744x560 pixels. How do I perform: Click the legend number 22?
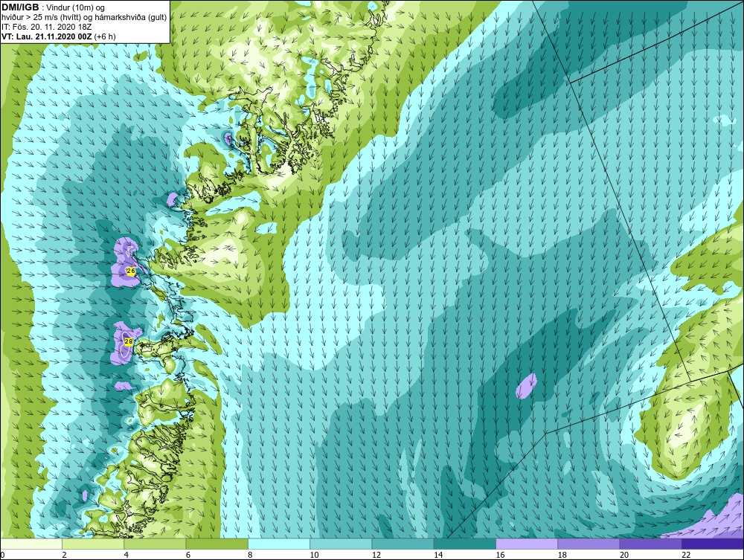686,555
